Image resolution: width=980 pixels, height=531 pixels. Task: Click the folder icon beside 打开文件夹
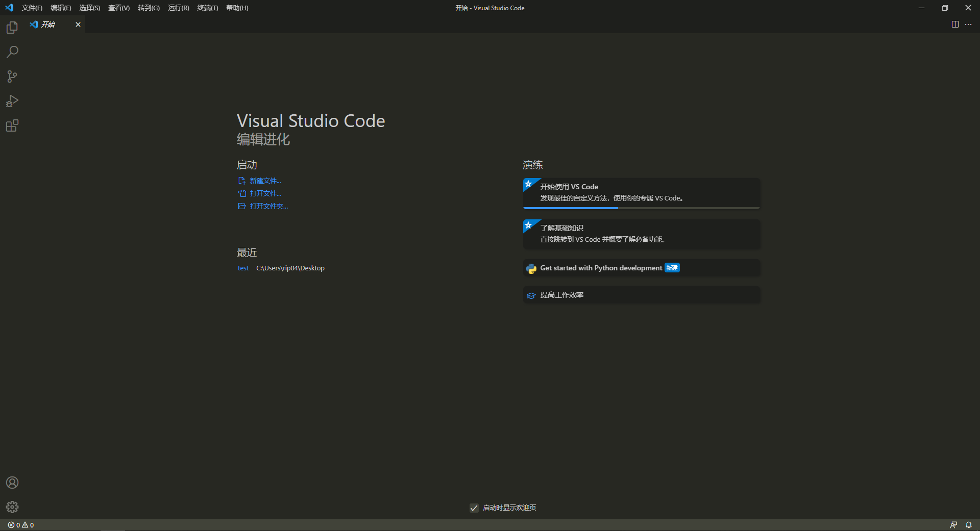(x=242, y=206)
